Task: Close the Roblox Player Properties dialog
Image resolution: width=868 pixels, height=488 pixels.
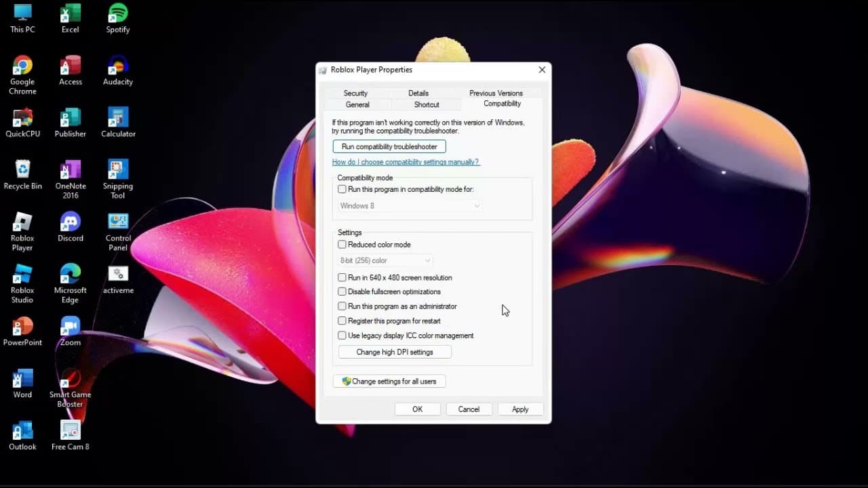Action: click(542, 70)
